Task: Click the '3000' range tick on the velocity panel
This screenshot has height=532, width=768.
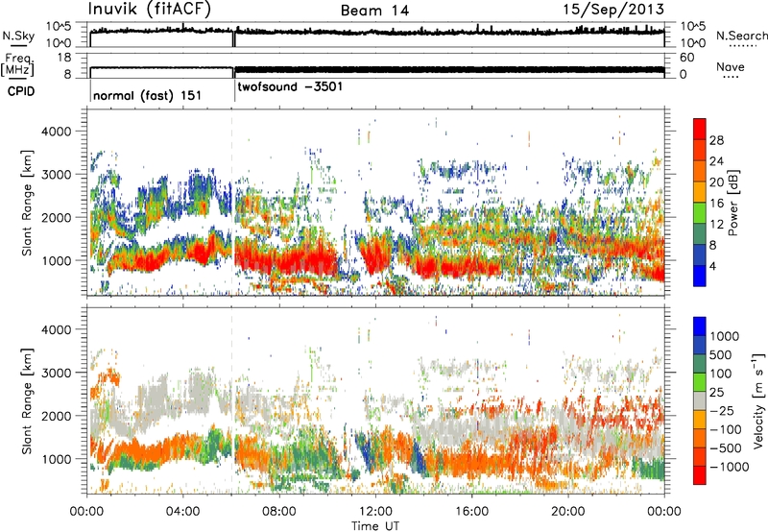Action: click(x=56, y=373)
